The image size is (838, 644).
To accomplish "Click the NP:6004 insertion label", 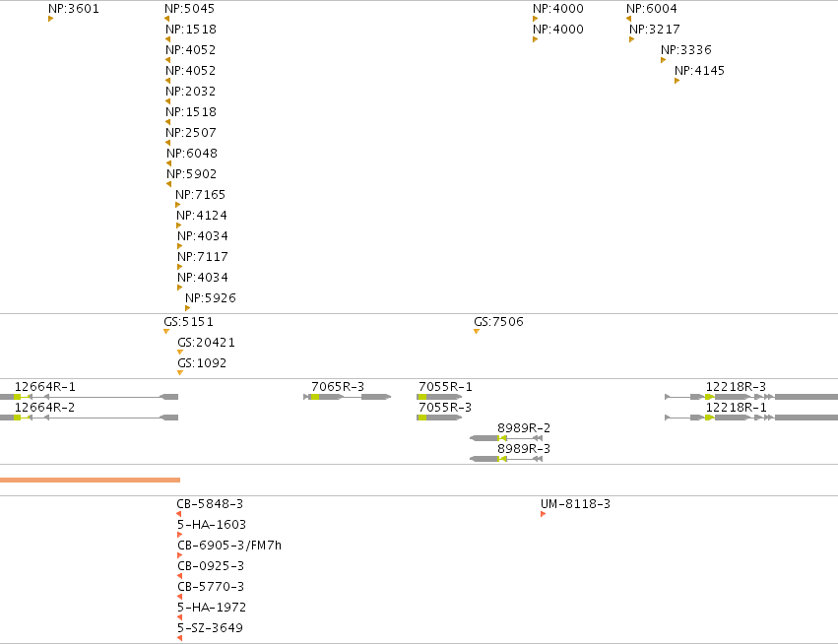I will pos(652,9).
